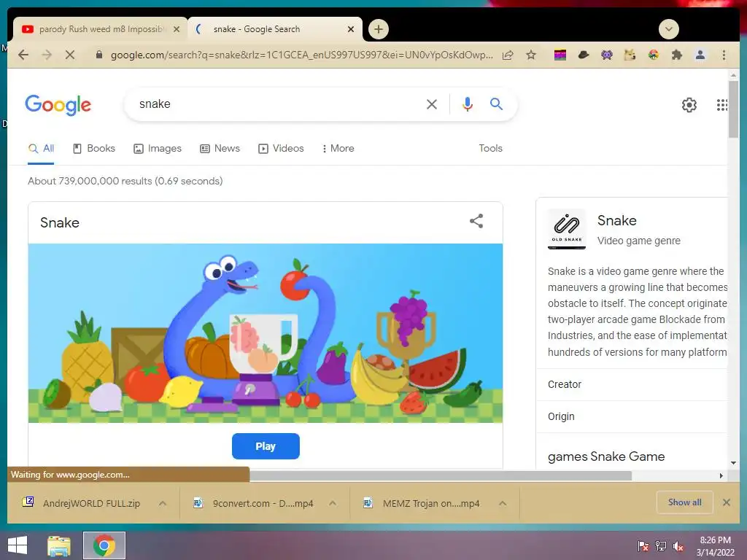Expand options for MEMZ Trojan mp4 download
The height and width of the screenshot is (560, 747).
tap(503, 503)
